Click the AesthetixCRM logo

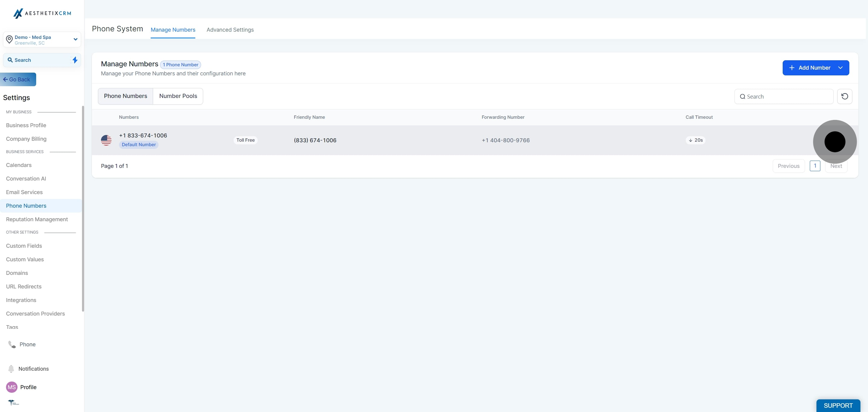(42, 13)
